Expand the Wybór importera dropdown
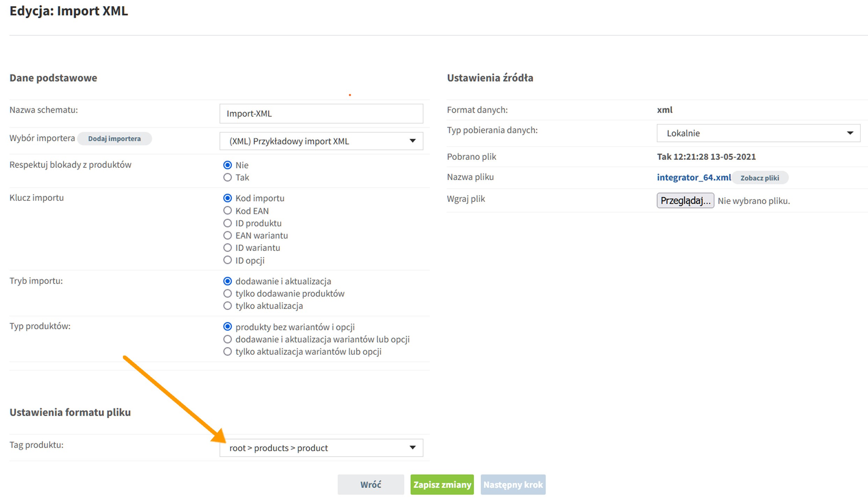 point(413,141)
